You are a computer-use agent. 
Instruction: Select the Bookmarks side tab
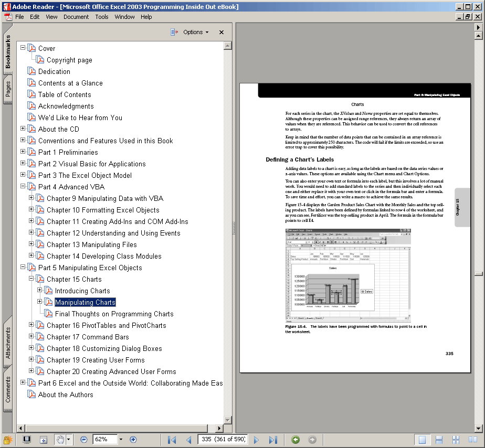pyautogui.click(x=8, y=51)
